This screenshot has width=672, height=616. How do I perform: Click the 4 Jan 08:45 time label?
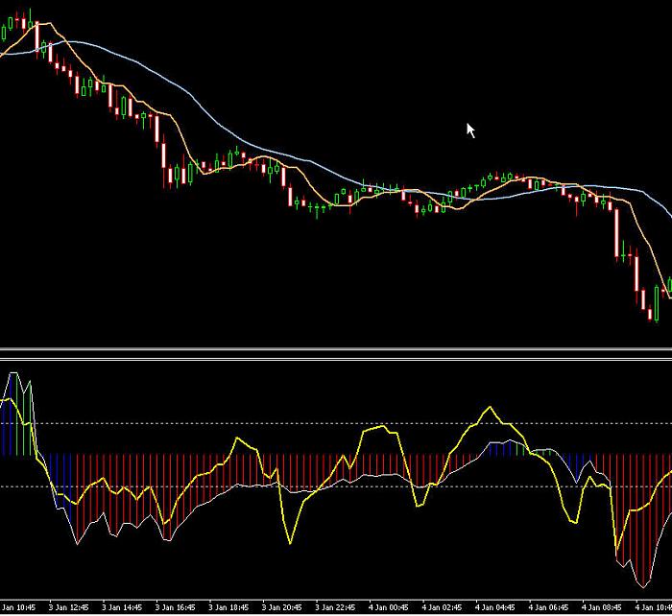point(602,607)
